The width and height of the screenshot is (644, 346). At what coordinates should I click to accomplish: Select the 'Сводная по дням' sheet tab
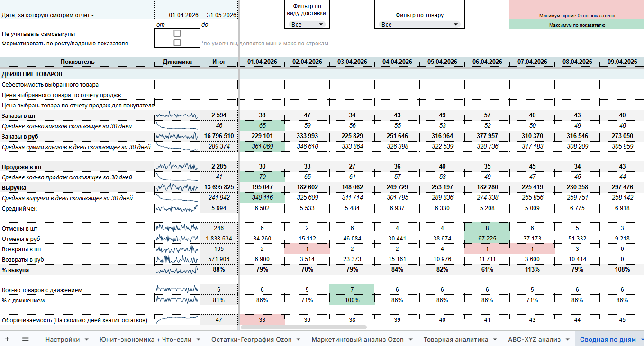coord(608,339)
